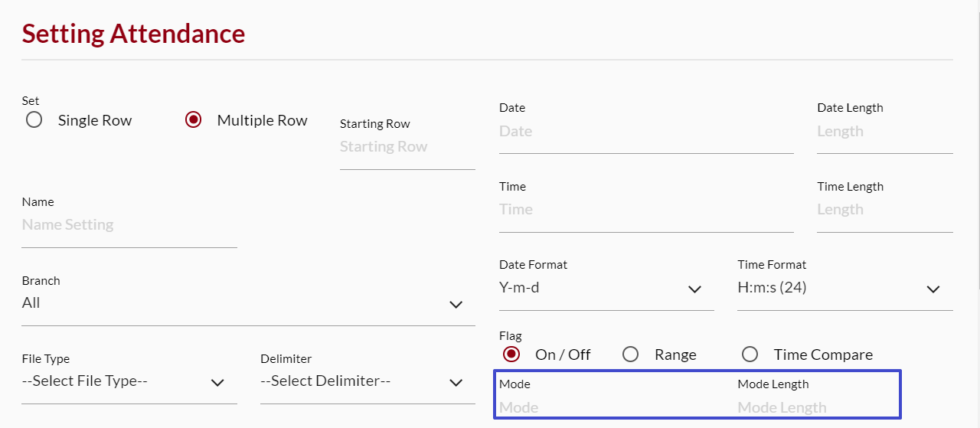Image resolution: width=980 pixels, height=428 pixels.
Task: Open the Time Format dropdown H:m:s (24)
Action: [845, 288]
